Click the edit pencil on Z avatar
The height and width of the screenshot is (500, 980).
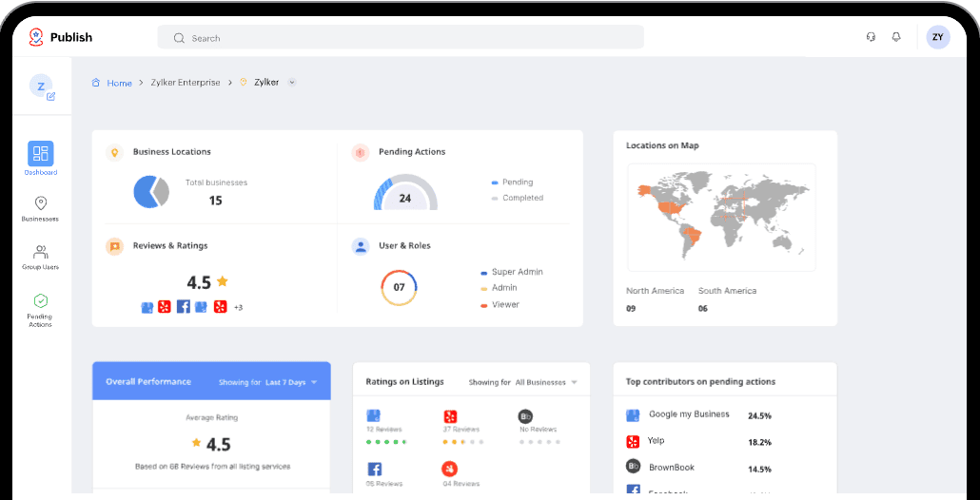51,96
